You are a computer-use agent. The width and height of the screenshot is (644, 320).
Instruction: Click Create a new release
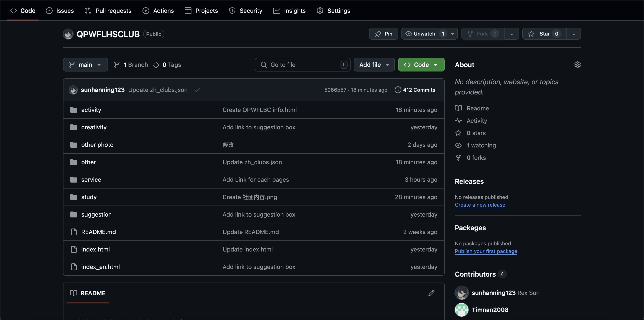click(x=480, y=205)
